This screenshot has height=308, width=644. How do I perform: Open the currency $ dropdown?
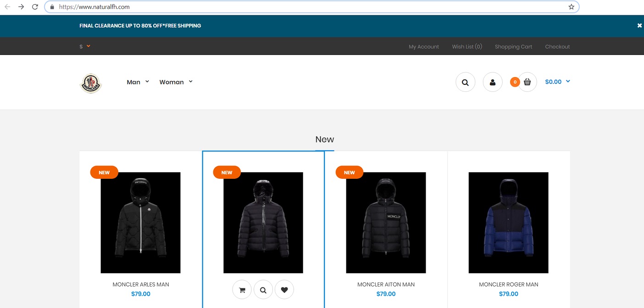85,46
